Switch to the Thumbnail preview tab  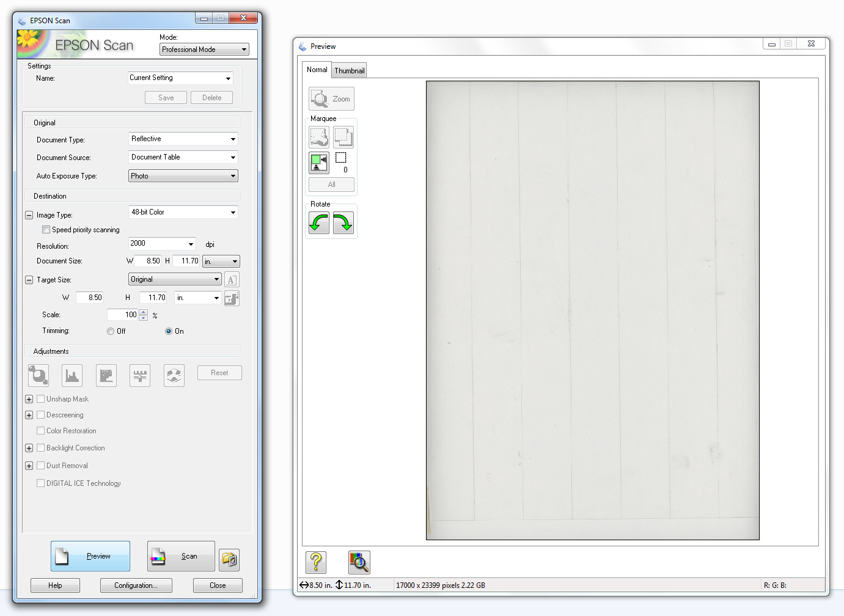coord(349,71)
